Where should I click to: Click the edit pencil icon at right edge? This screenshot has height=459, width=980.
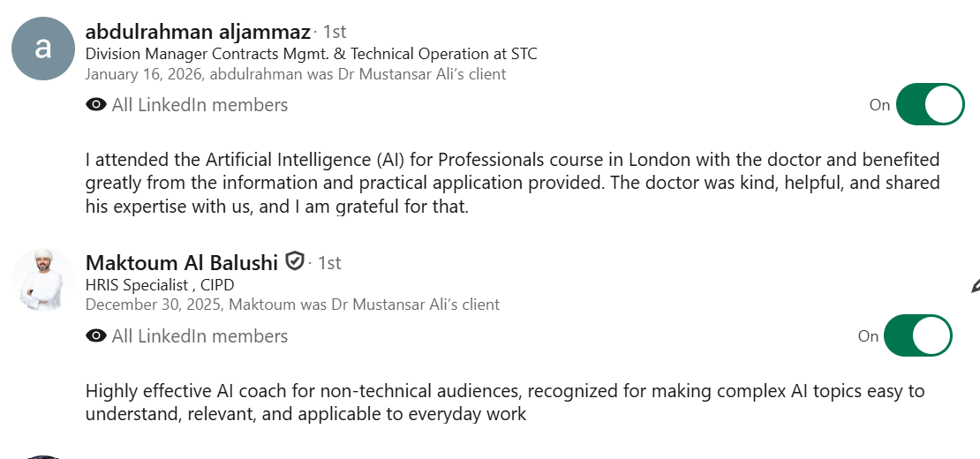(974, 285)
